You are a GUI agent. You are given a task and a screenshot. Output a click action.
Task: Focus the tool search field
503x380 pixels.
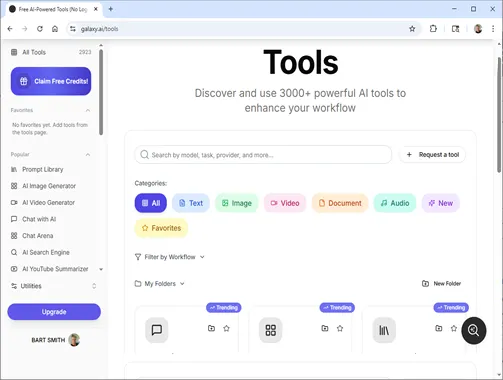pyautogui.click(x=263, y=155)
